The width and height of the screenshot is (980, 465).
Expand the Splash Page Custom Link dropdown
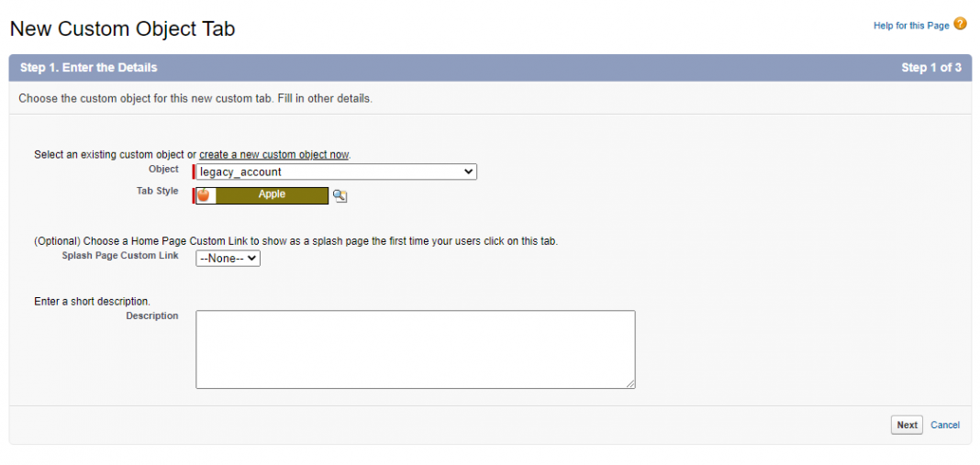(228, 259)
